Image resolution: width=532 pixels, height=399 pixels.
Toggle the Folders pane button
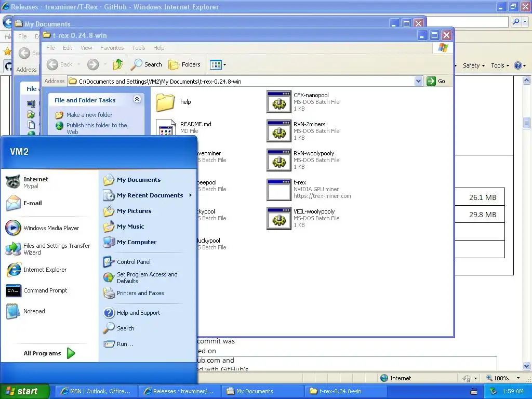[x=184, y=64]
